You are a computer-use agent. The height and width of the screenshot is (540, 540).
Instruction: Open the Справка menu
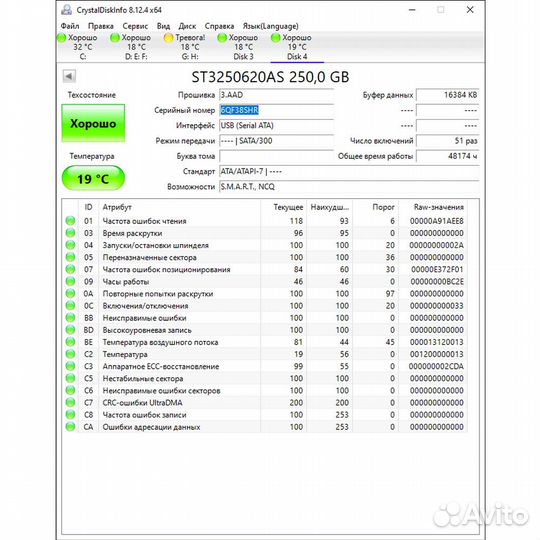click(x=219, y=26)
